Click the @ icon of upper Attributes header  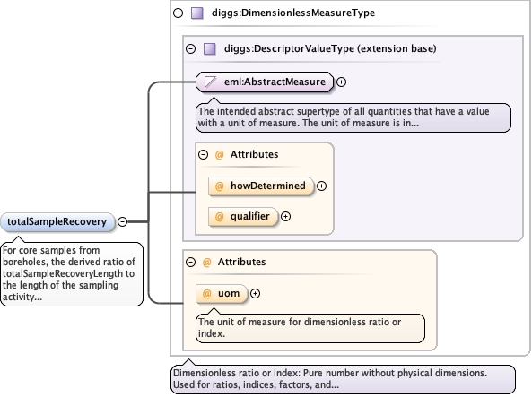click(220, 155)
